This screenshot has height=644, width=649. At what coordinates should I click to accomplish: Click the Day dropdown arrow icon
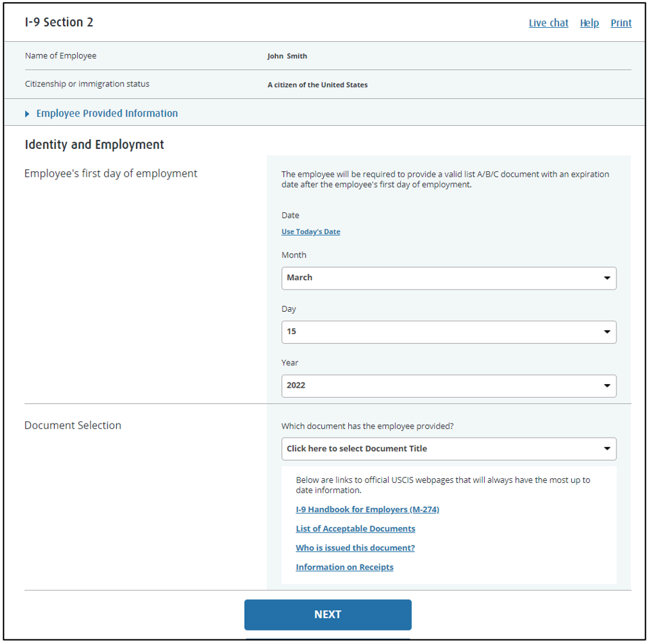[606, 332]
